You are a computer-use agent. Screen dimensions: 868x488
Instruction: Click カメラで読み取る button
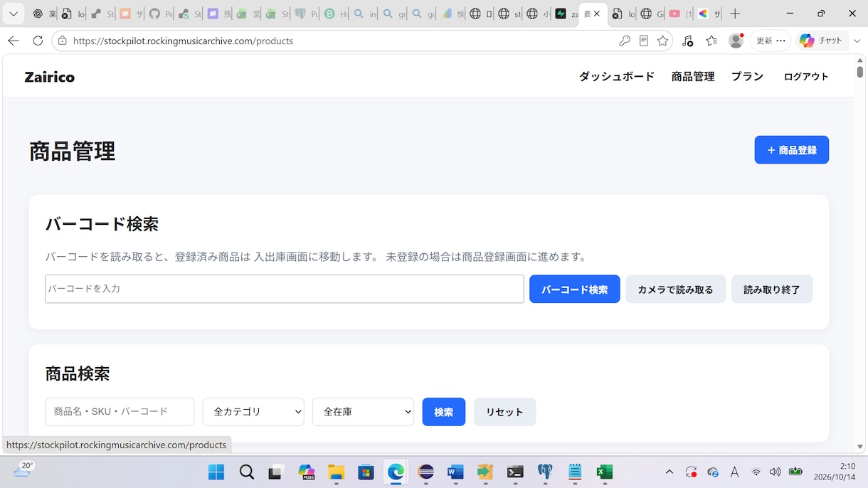point(676,290)
